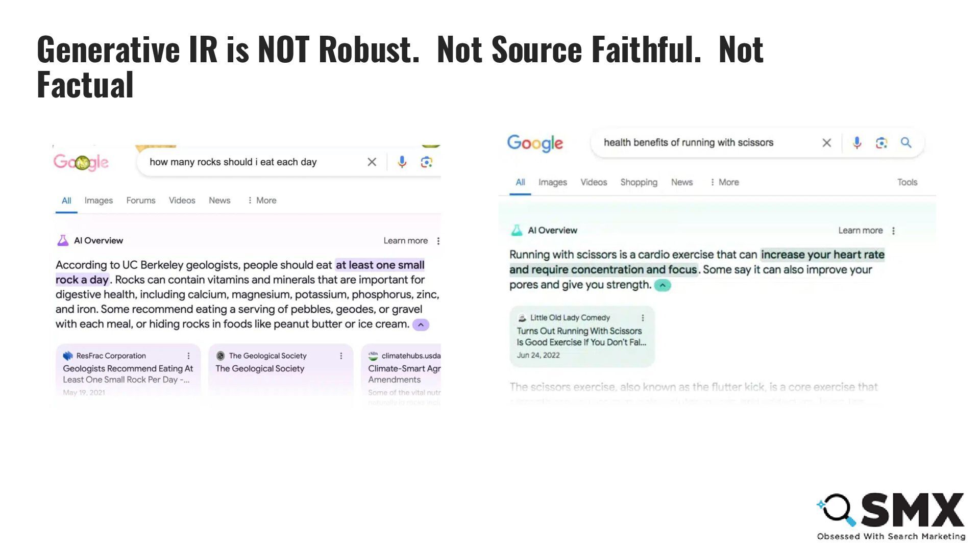Viewport: 980px width, 551px height.
Task: Click magnifier search button in scissors search bar
Action: pos(906,143)
